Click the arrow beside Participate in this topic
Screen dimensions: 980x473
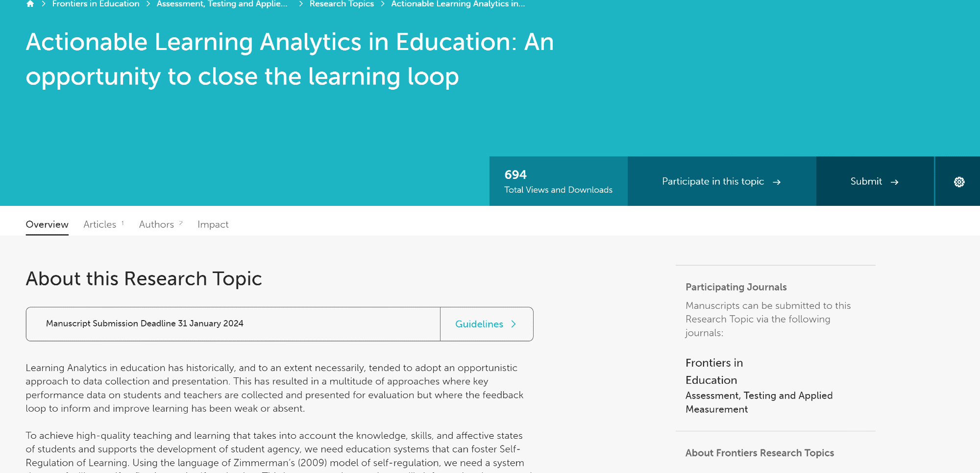click(x=777, y=182)
